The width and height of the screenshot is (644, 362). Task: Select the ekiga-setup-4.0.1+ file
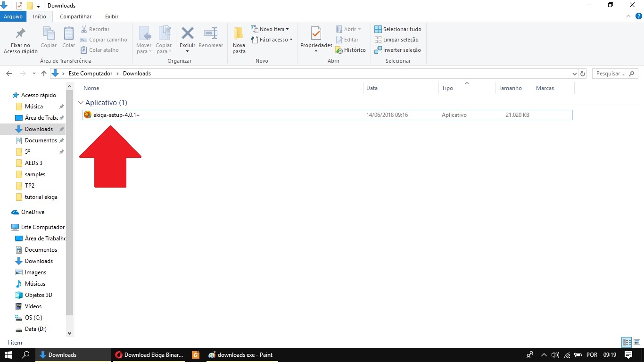(116, 115)
